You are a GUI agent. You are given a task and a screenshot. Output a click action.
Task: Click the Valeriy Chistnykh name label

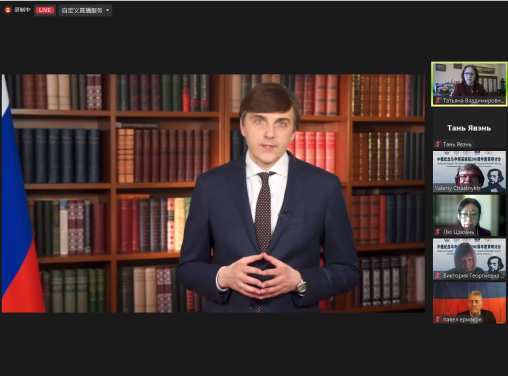click(x=457, y=188)
